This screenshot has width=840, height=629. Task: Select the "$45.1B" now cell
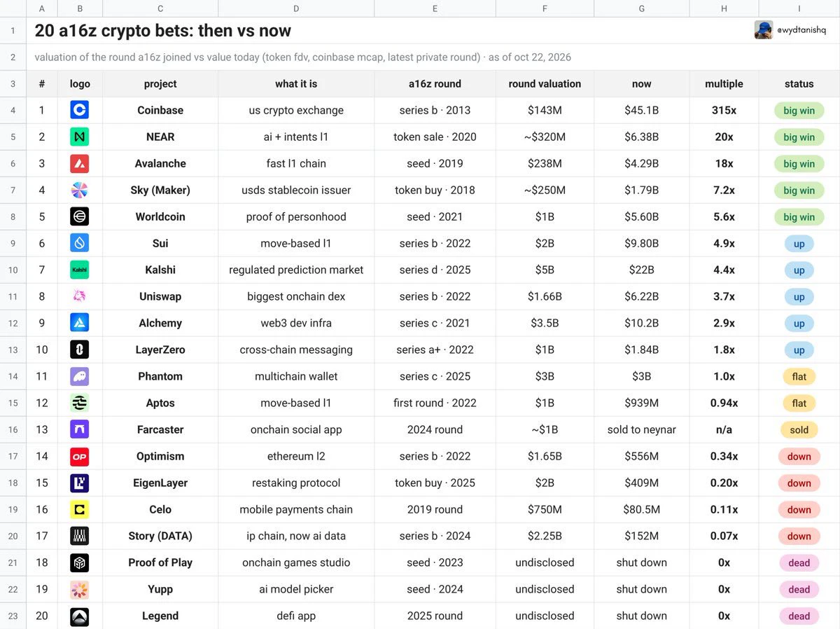[641, 110]
